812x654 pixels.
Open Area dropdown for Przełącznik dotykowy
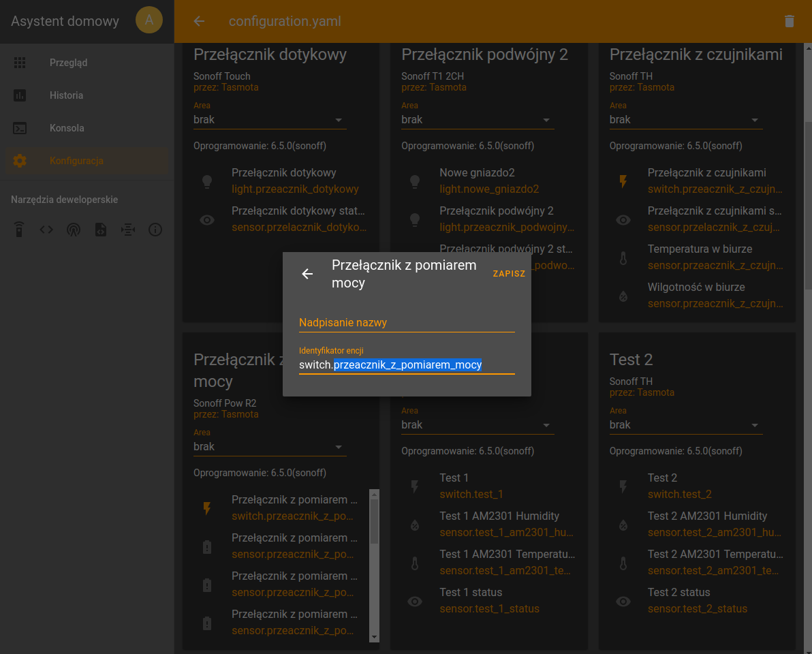coord(270,120)
